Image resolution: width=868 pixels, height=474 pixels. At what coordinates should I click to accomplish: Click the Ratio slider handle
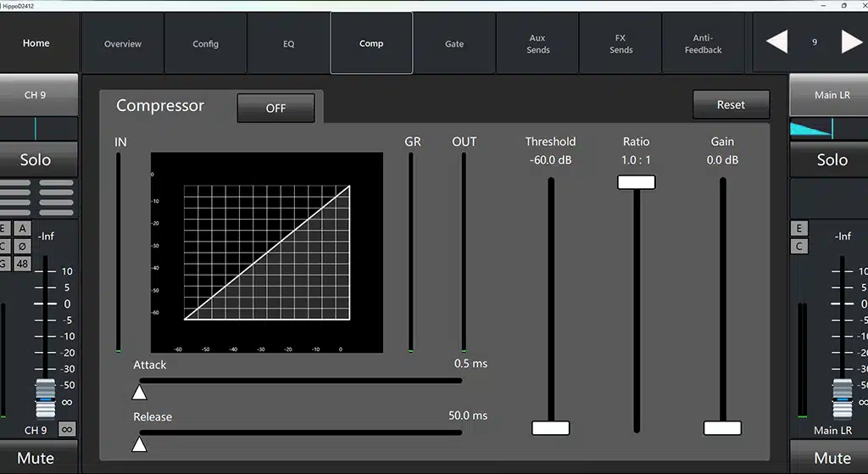[637, 182]
